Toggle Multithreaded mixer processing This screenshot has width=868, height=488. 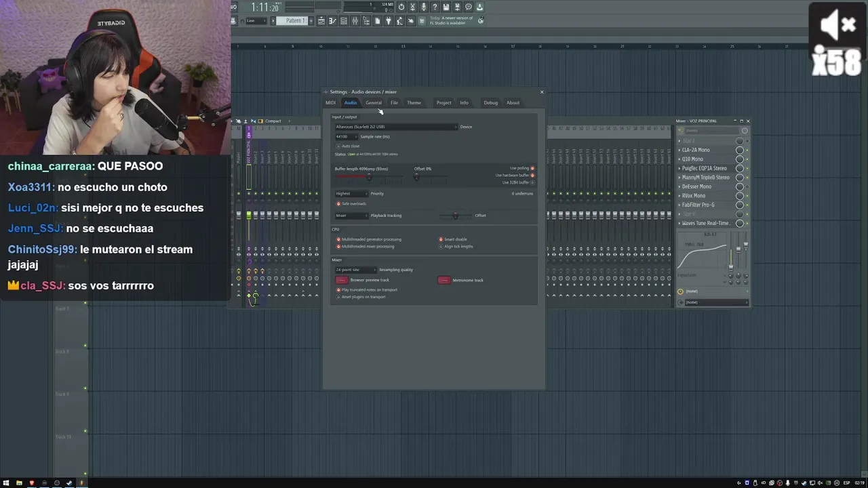click(x=338, y=247)
